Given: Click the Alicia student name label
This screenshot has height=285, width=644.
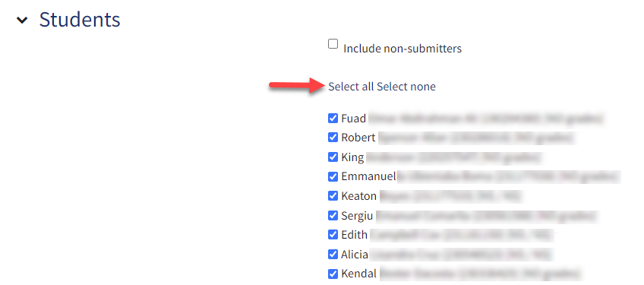Looking at the screenshot, I should (355, 255).
